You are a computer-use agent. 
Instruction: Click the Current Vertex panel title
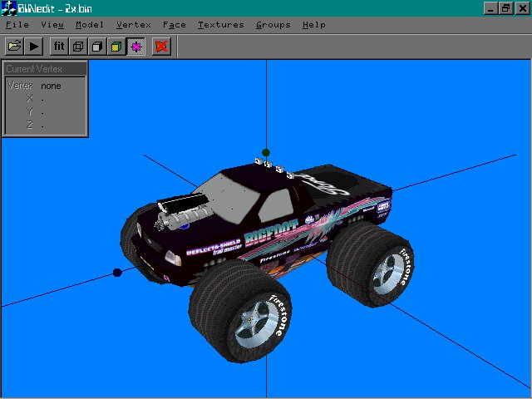tap(34, 69)
